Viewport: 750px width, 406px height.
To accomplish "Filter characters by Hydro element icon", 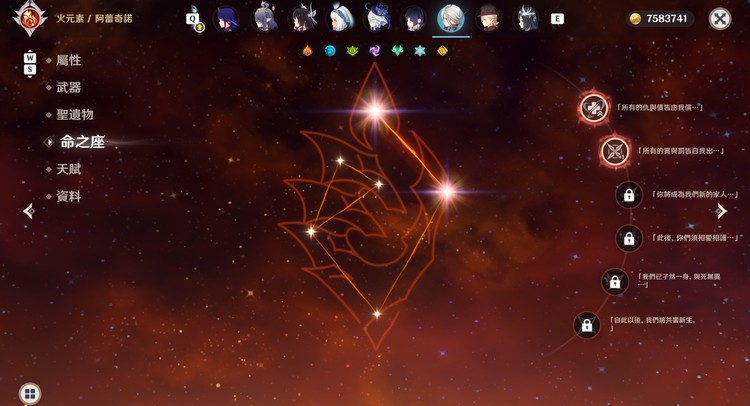I will [x=330, y=50].
